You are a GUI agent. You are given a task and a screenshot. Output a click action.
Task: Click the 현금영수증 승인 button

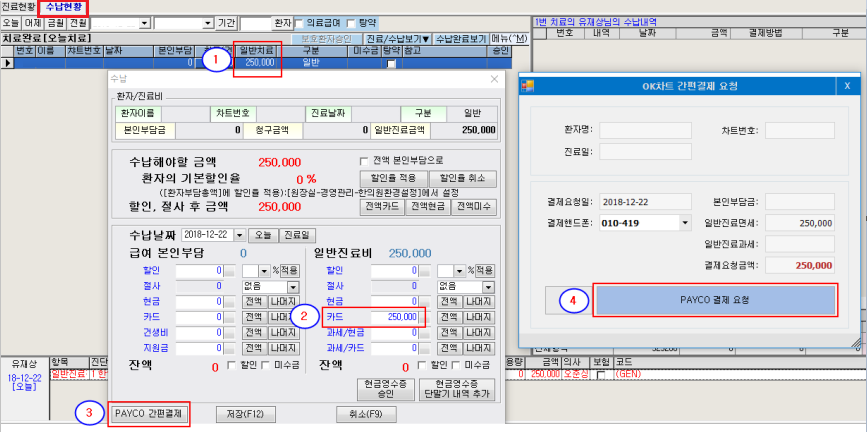pyautogui.click(x=387, y=390)
